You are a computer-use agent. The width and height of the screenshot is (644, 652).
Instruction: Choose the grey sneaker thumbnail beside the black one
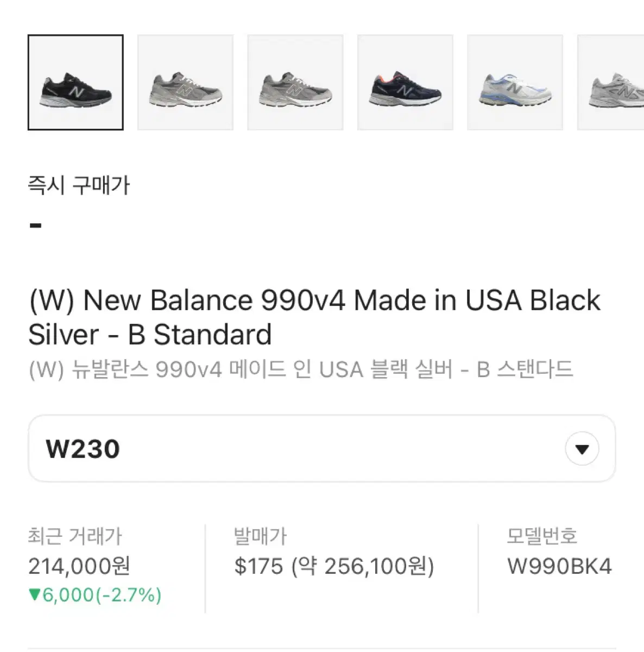pyautogui.click(x=185, y=83)
